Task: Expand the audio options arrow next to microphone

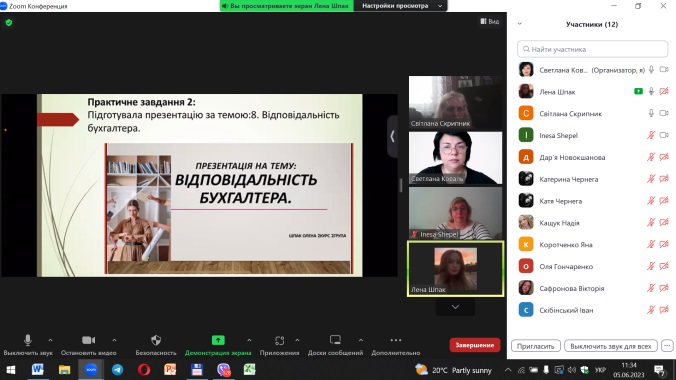Action: click(50, 340)
